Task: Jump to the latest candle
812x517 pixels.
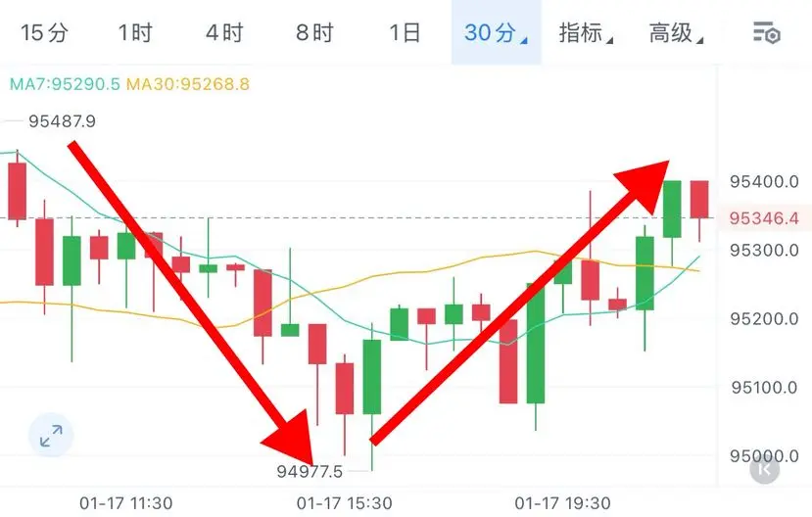Action: [x=764, y=469]
